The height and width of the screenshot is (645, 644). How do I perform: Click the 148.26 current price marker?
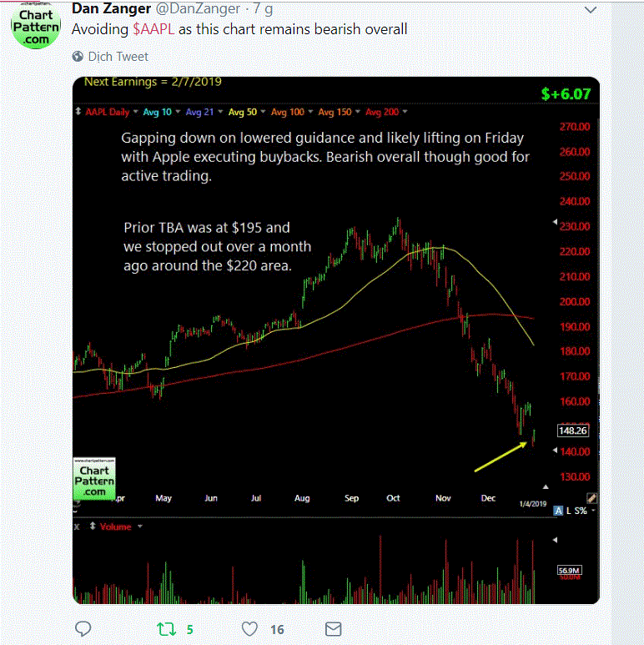click(x=572, y=431)
